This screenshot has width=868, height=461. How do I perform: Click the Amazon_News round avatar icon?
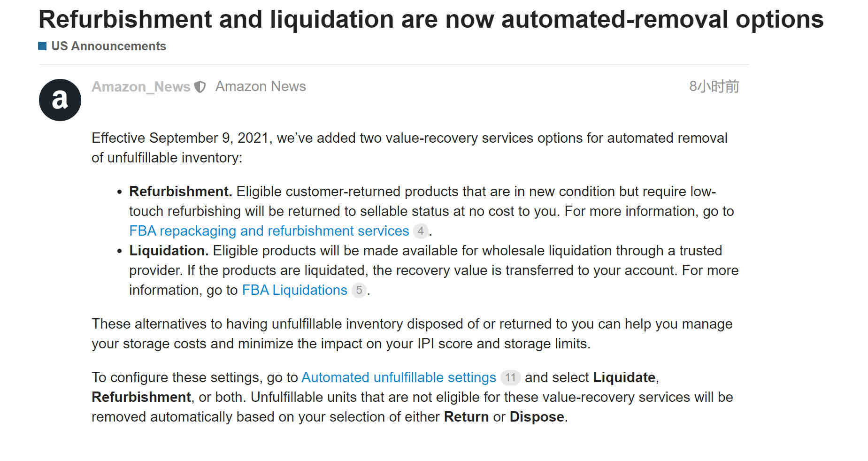(x=60, y=100)
